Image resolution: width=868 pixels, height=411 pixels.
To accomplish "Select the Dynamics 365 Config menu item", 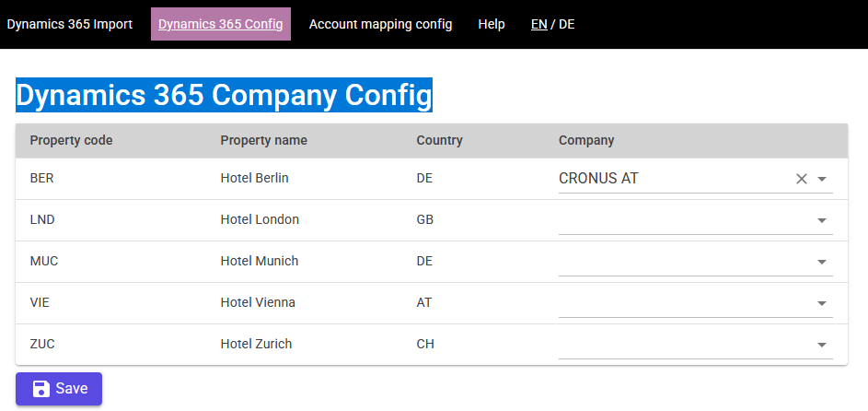I will [x=220, y=24].
